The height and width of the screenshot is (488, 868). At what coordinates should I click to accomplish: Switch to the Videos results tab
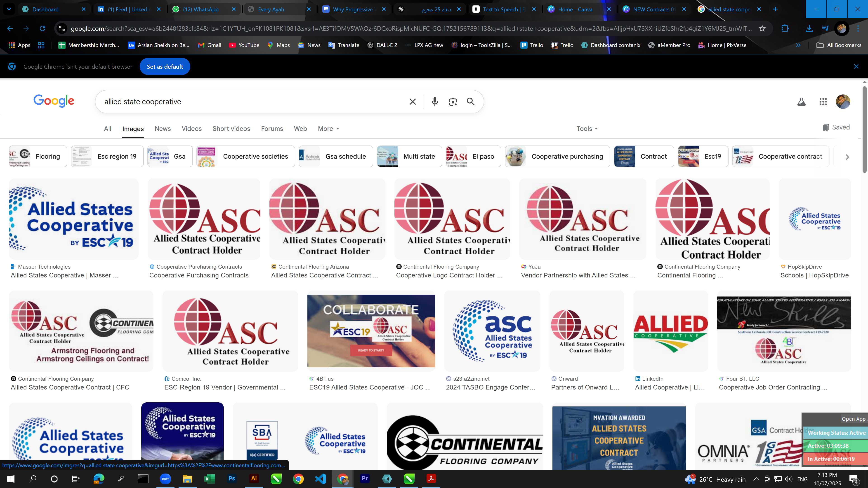click(192, 129)
